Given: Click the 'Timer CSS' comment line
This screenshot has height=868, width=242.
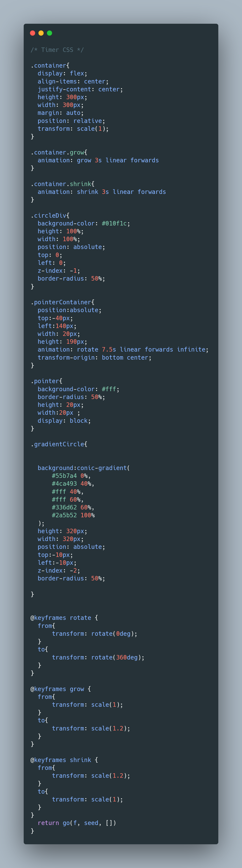Looking at the screenshot, I should [57, 50].
